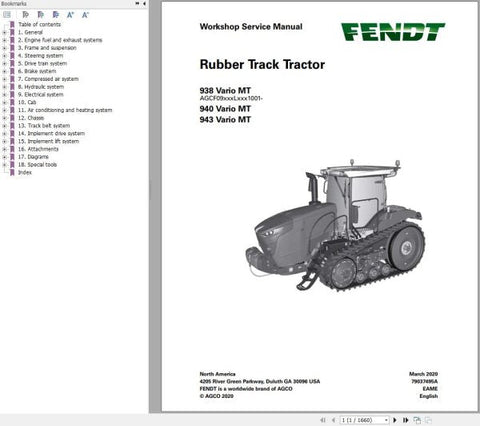Select 'Index' bookmark
Viewport: 480px width, 426px height.
[x=25, y=172]
